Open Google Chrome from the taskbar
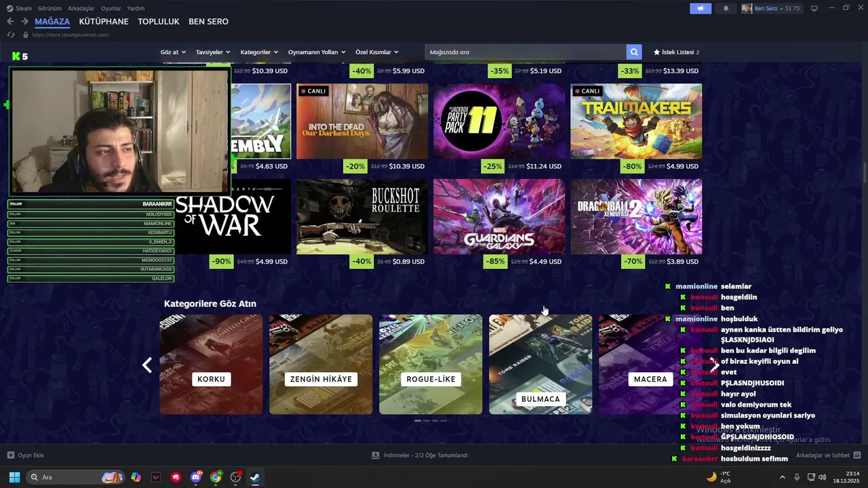This screenshot has height=488, width=868. (216, 477)
